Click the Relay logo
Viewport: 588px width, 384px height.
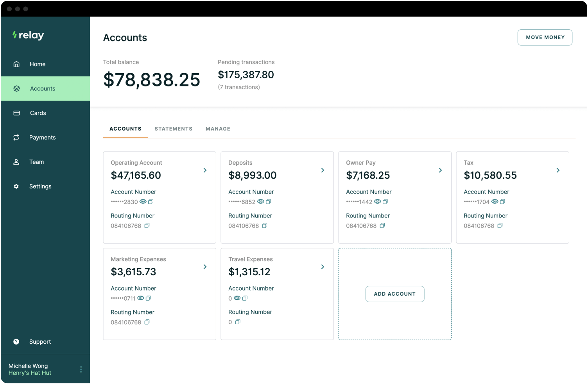pyautogui.click(x=28, y=35)
